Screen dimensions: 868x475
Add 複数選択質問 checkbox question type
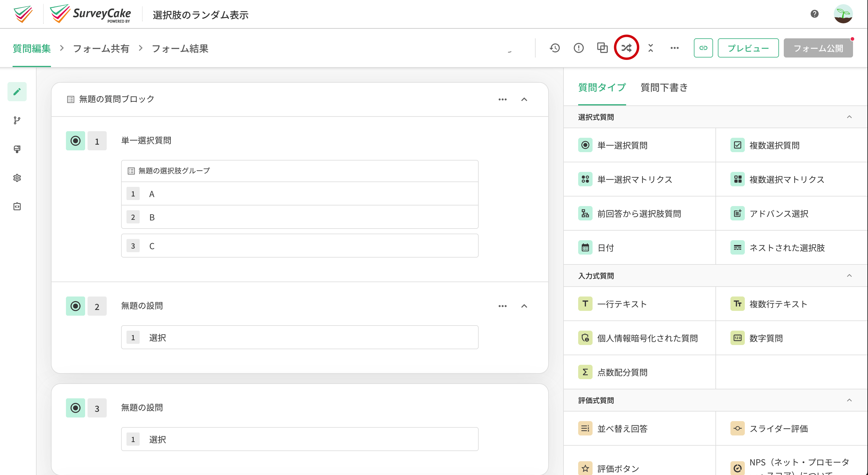coord(792,145)
